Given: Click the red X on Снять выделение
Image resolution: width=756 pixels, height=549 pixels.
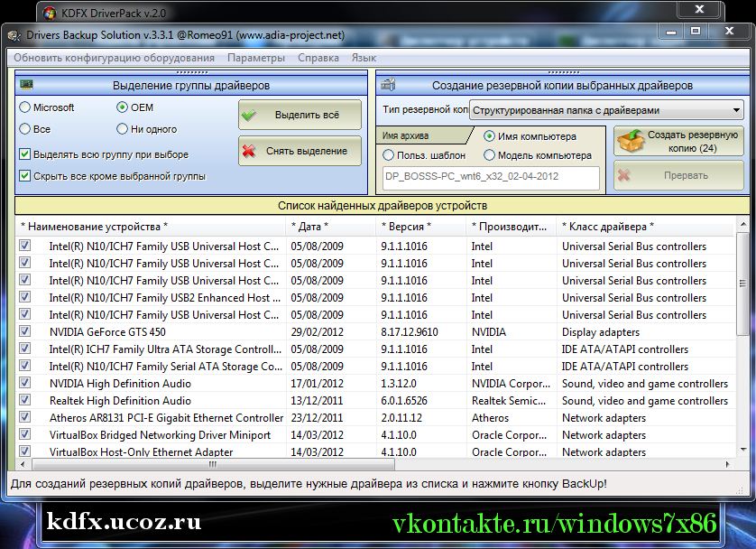Looking at the screenshot, I should [x=249, y=151].
